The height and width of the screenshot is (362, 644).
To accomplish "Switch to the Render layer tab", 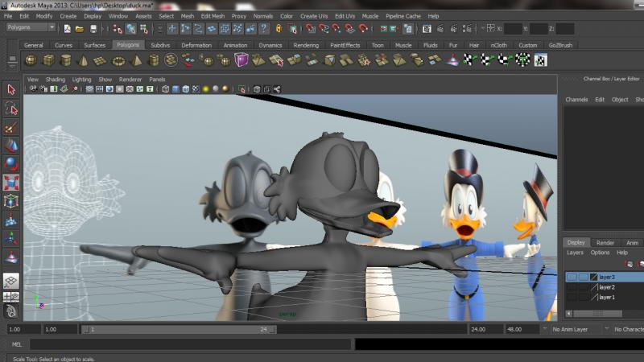I will click(605, 243).
